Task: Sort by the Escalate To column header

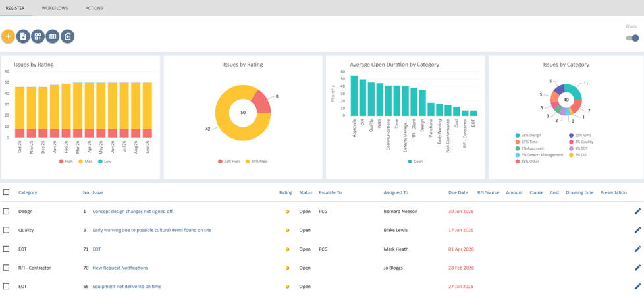Action: 330,192
